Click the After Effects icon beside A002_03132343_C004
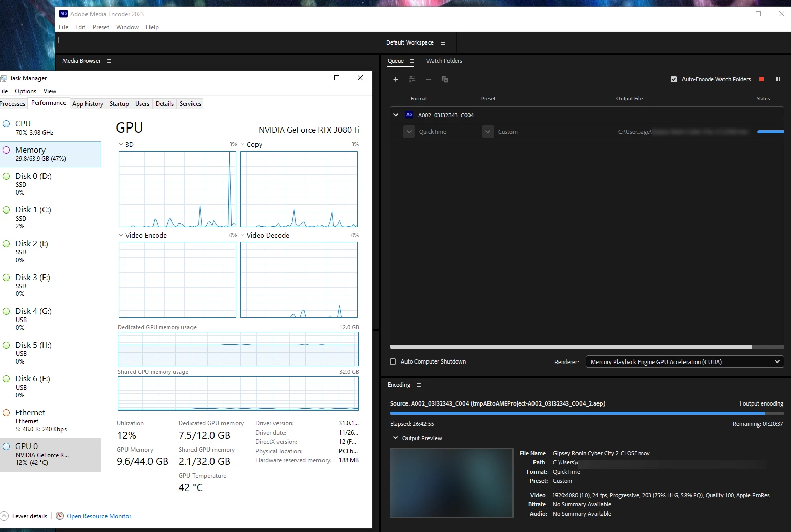This screenshot has width=791, height=532. click(409, 115)
